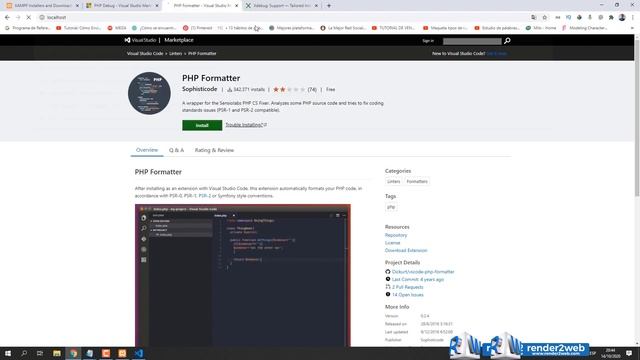This screenshot has width=640, height=360.
Task: Close the PHP Debug browser tab
Action: [x=157, y=6]
